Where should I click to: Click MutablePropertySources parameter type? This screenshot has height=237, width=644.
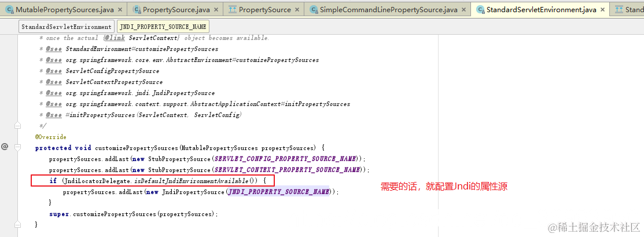click(x=220, y=148)
